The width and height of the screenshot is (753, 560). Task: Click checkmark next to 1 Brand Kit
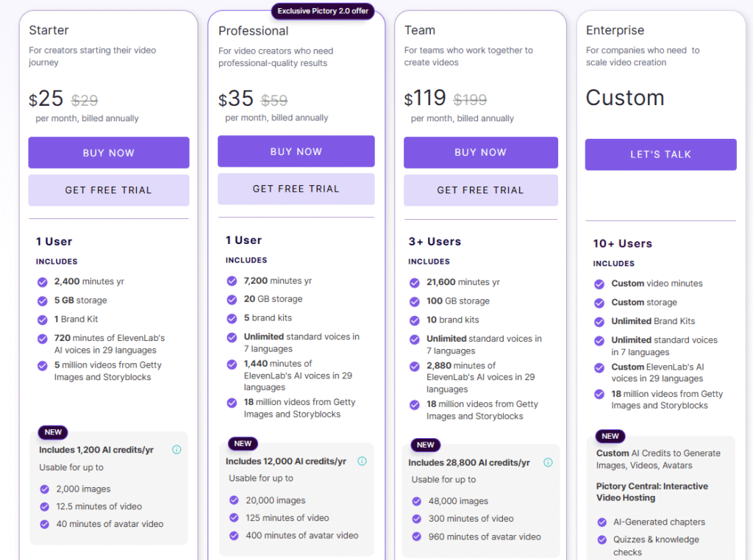pyautogui.click(x=43, y=320)
